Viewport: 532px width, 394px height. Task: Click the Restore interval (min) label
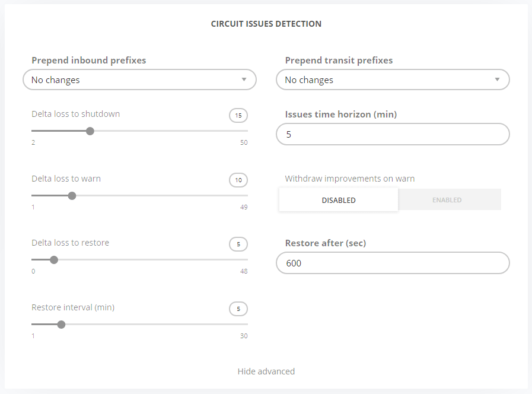[73, 307]
